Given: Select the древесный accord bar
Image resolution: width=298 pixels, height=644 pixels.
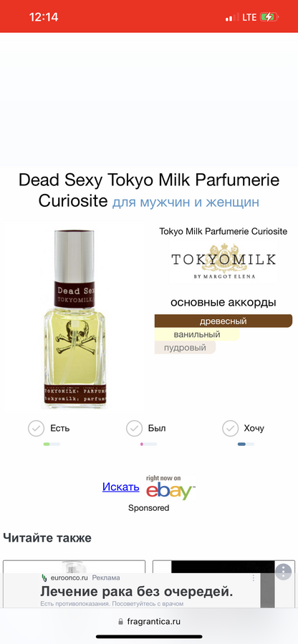Looking at the screenshot, I should click(x=223, y=321).
